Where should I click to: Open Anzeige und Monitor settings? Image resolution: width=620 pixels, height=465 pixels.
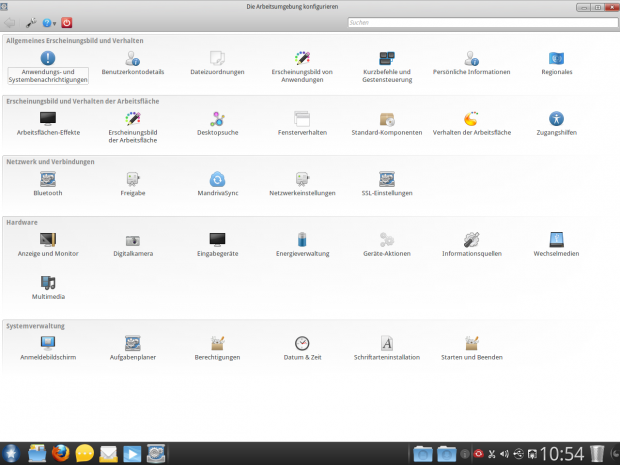[x=48, y=244]
